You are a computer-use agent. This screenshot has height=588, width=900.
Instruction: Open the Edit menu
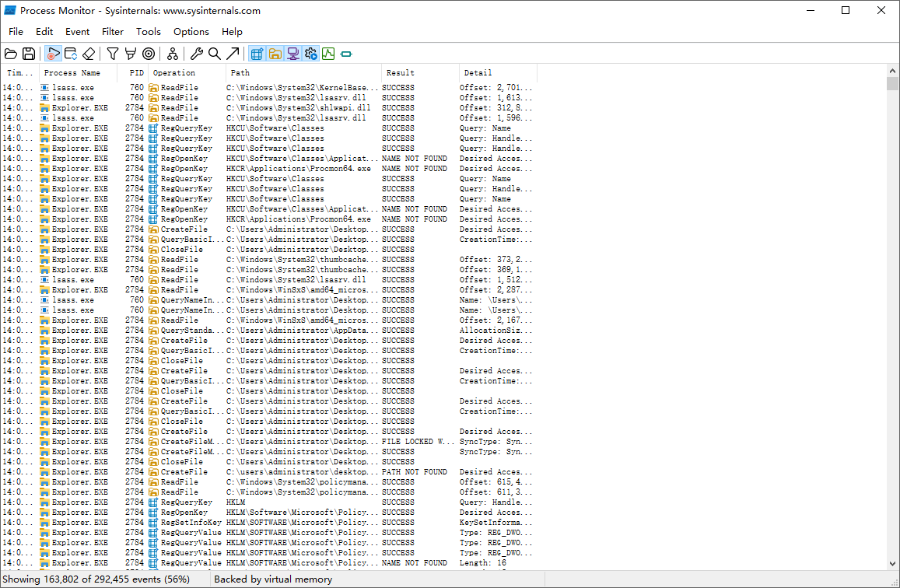pos(44,32)
